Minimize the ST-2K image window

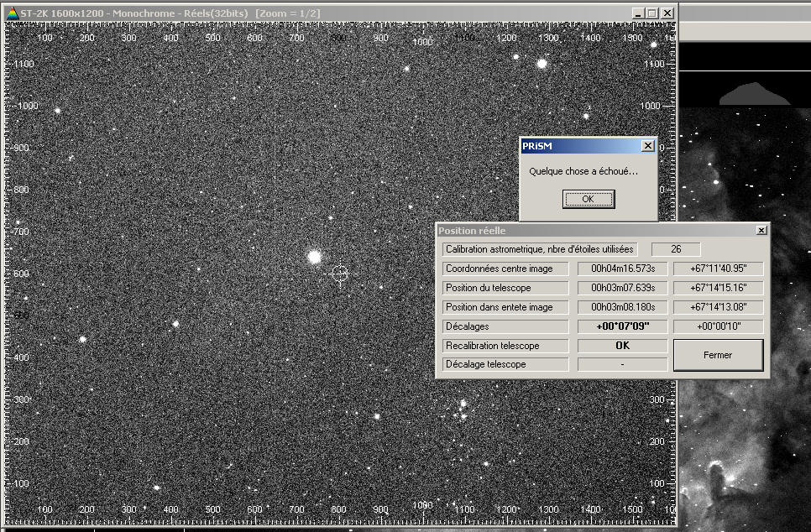637,13
